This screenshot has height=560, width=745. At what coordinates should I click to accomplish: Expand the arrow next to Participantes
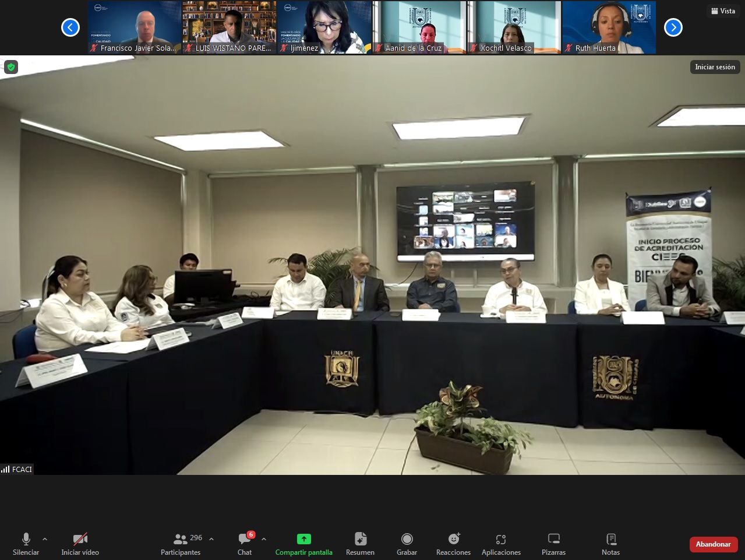tap(211, 539)
